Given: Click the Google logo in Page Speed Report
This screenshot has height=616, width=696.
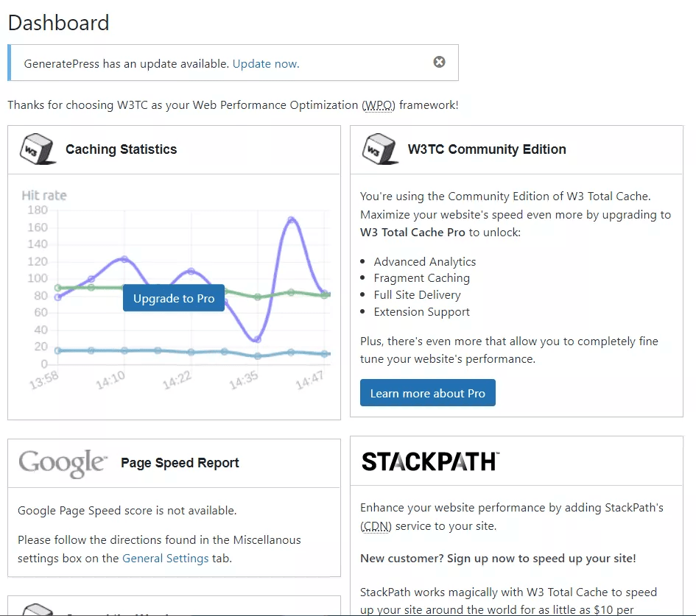Looking at the screenshot, I should click(63, 463).
